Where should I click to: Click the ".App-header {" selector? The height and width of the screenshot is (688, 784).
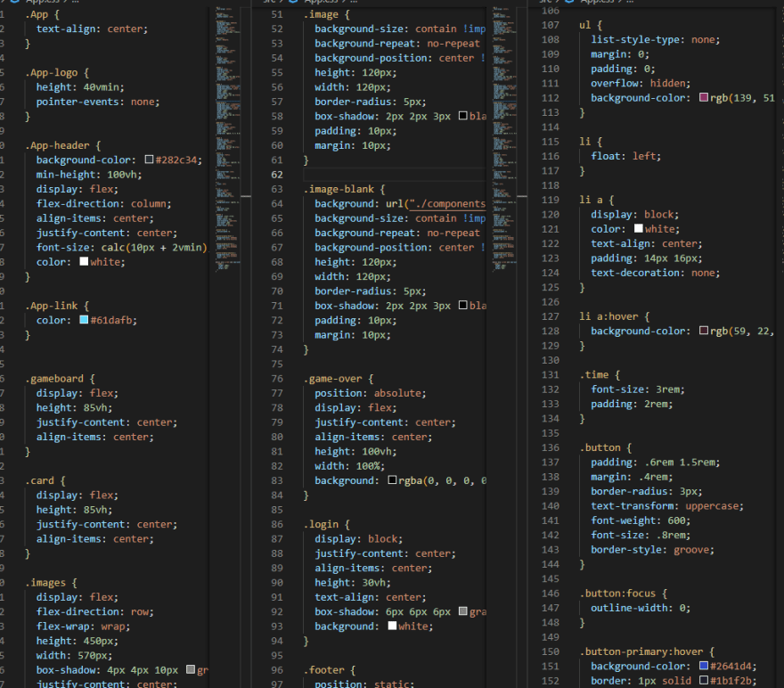63,145
